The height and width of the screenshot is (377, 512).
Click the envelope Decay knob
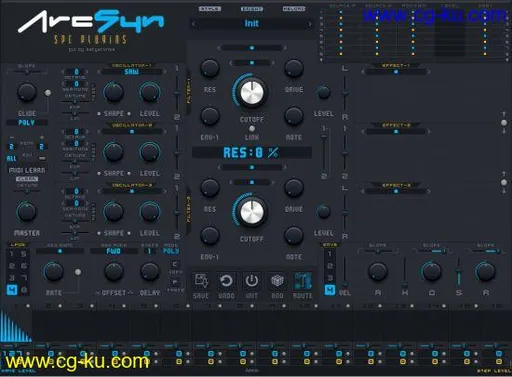pyautogui.click(x=432, y=272)
